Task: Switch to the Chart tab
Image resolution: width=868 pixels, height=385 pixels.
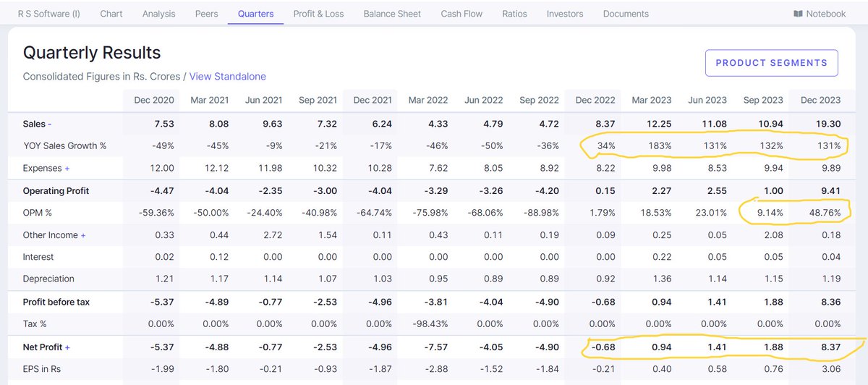Action: pos(111,14)
